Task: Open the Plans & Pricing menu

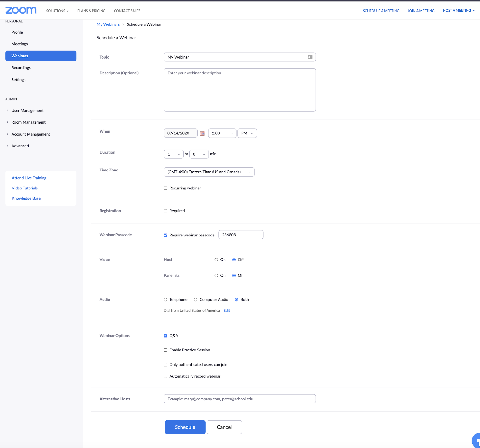Action: [x=91, y=11]
